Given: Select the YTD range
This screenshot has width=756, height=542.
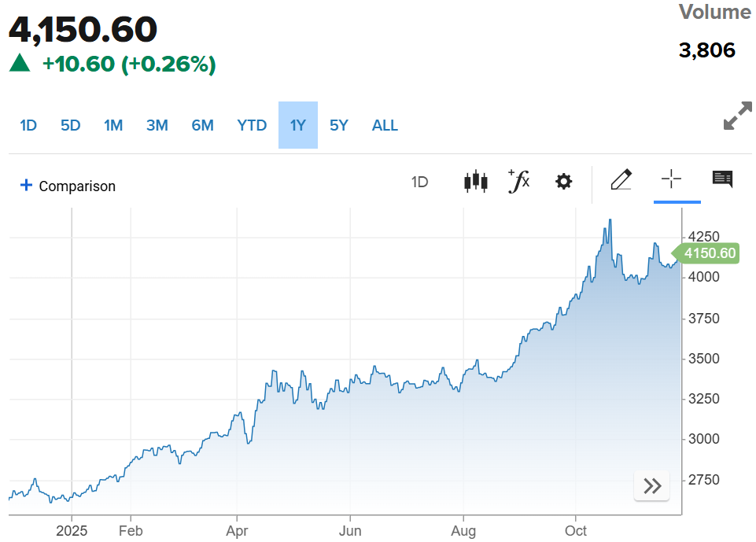Looking at the screenshot, I should point(251,125).
